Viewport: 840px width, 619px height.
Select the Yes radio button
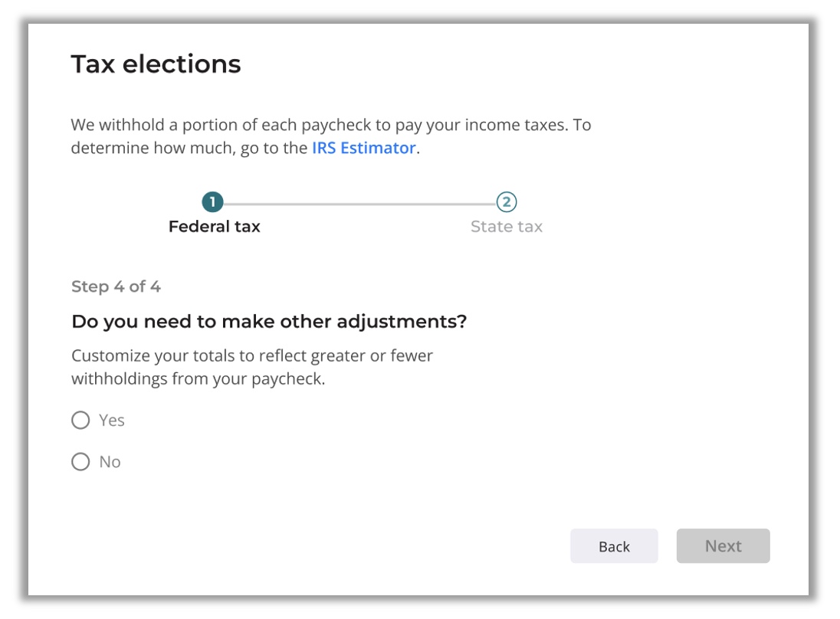tap(80, 421)
